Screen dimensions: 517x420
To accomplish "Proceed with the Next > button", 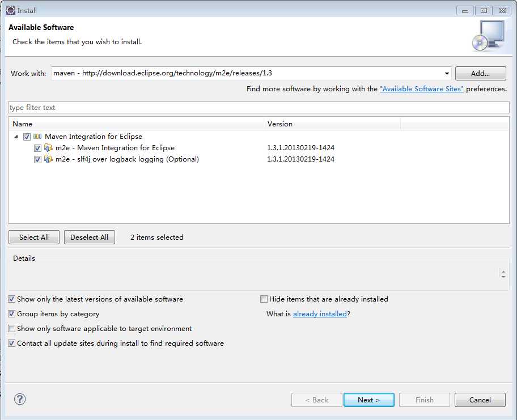I will (x=368, y=400).
